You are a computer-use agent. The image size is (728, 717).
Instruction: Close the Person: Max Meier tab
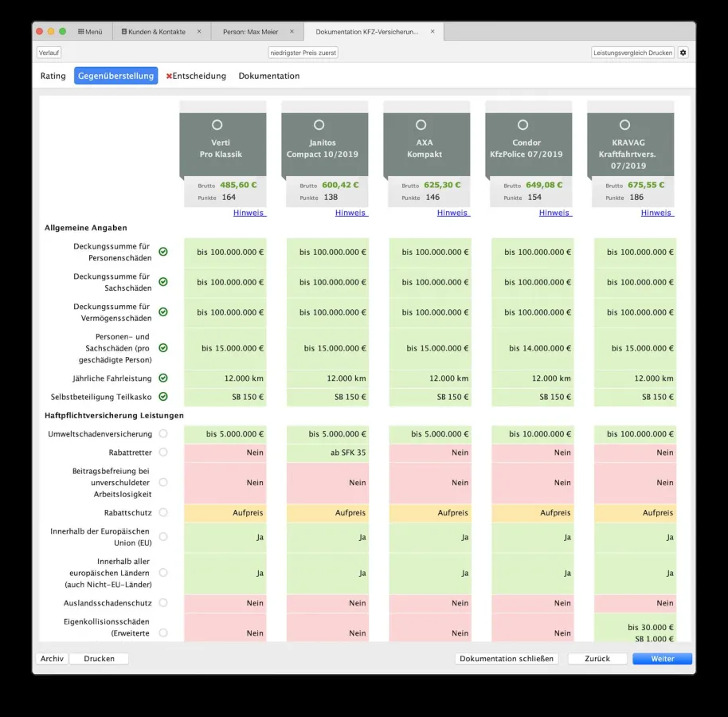tap(292, 32)
